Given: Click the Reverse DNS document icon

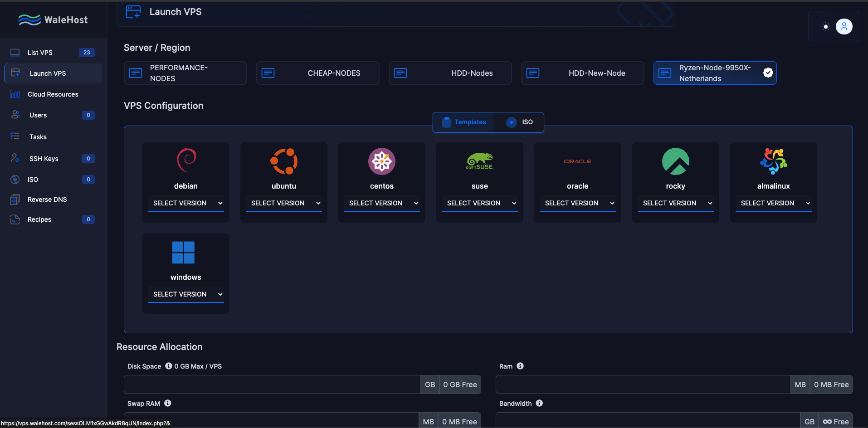Looking at the screenshot, I should click(x=15, y=199).
